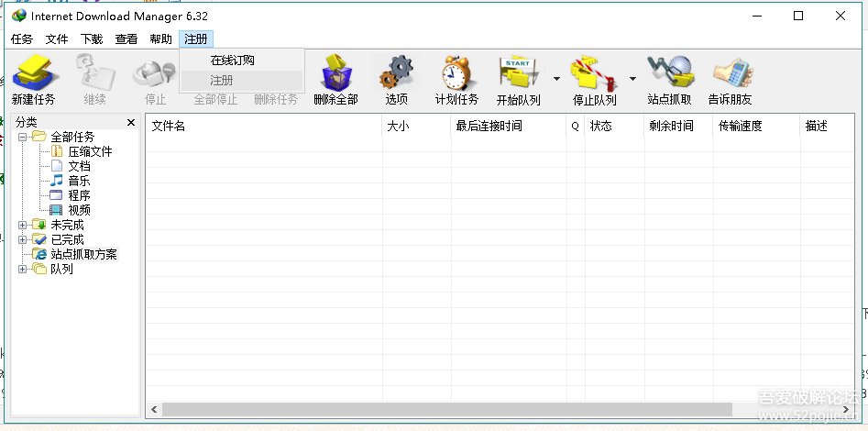Image resolution: width=868 pixels, height=431 pixels.
Task: Expand the 未完成 tree node
Action: [22, 225]
